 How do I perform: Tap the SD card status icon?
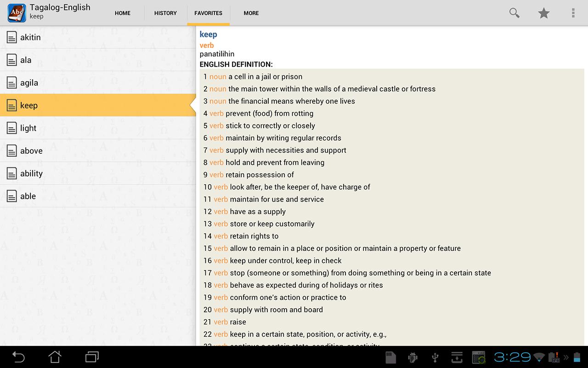[390, 357]
